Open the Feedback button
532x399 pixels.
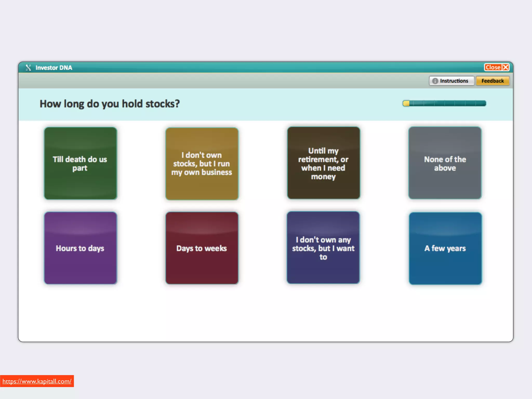pyautogui.click(x=493, y=81)
